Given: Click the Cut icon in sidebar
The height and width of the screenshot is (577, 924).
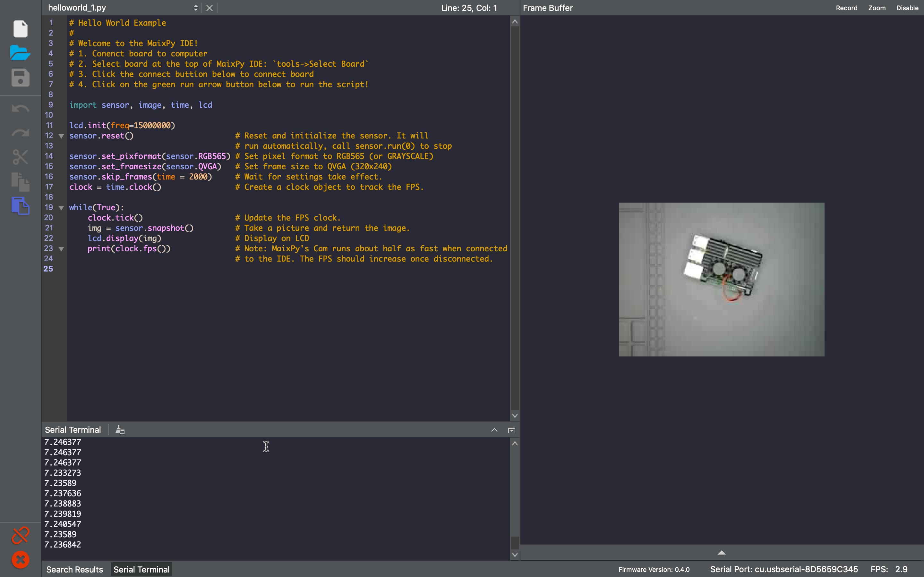Looking at the screenshot, I should (20, 156).
